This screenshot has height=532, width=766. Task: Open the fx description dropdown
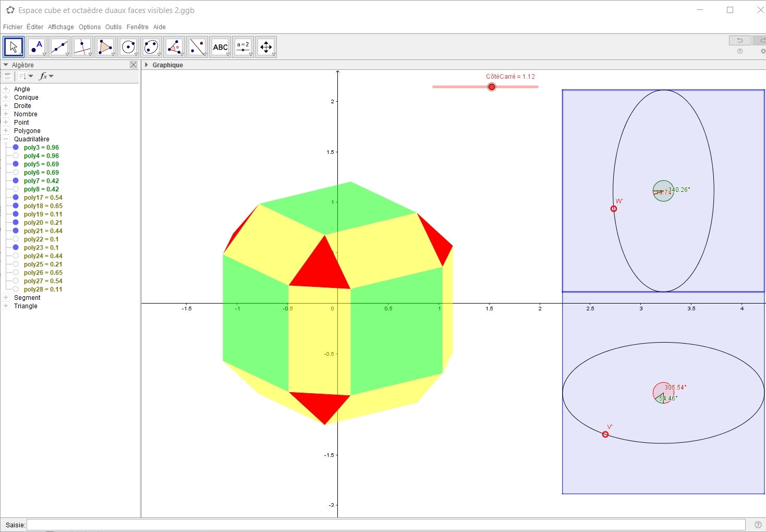click(46, 76)
